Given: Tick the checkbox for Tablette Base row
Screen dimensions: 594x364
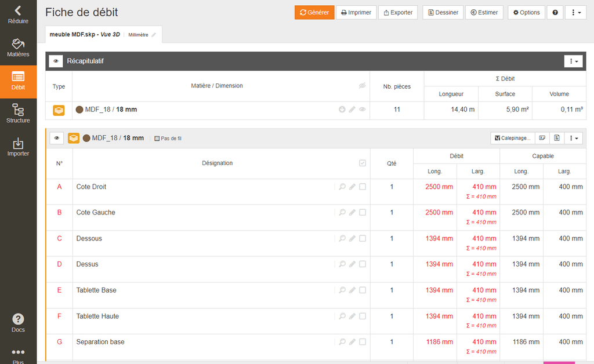Looking at the screenshot, I should [x=363, y=290].
